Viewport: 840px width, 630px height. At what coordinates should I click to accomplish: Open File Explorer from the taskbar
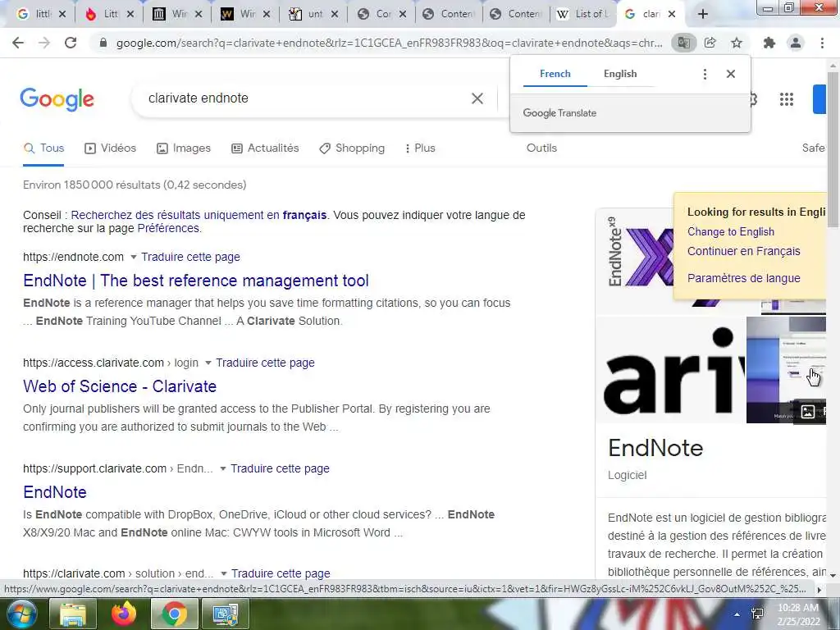point(73,614)
